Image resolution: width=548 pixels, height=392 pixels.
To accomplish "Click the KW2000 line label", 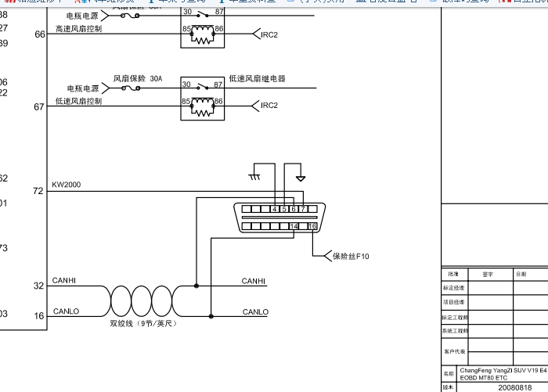I will [x=66, y=185].
